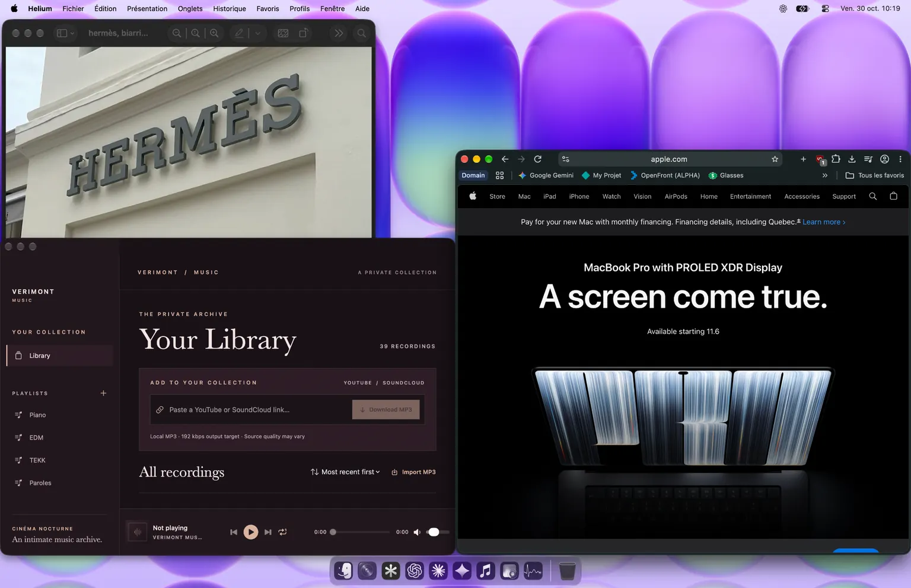Open search in the Preview window
911x588 pixels.
(x=361, y=33)
